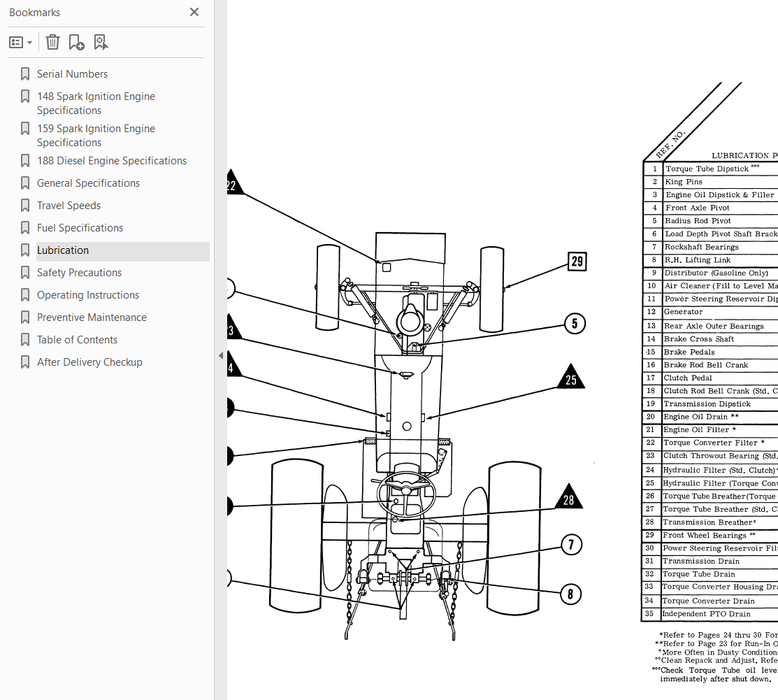Click 'Brake Cross Shaft' table entry
This screenshot has width=778, height=700.
(698, 339)
